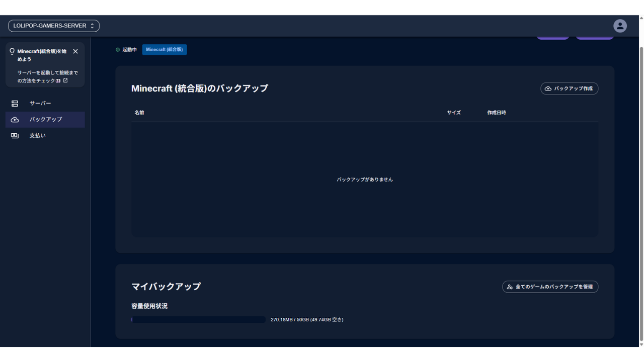Click the 270.18MB / 50GB usage text
644x362 pixels.
tap(307, 320)
